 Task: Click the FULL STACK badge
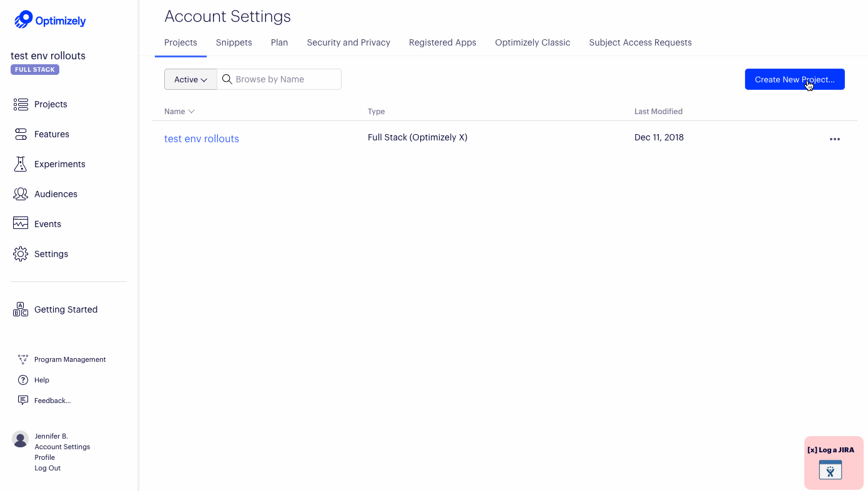click(x=35, y=70)
